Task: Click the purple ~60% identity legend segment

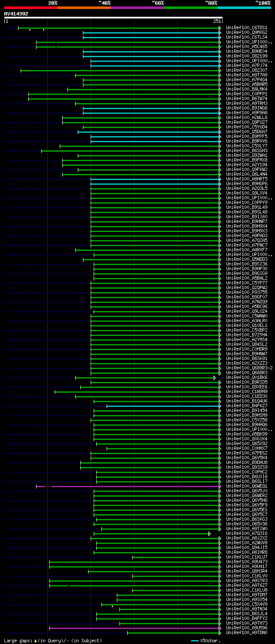Action: 137,8
